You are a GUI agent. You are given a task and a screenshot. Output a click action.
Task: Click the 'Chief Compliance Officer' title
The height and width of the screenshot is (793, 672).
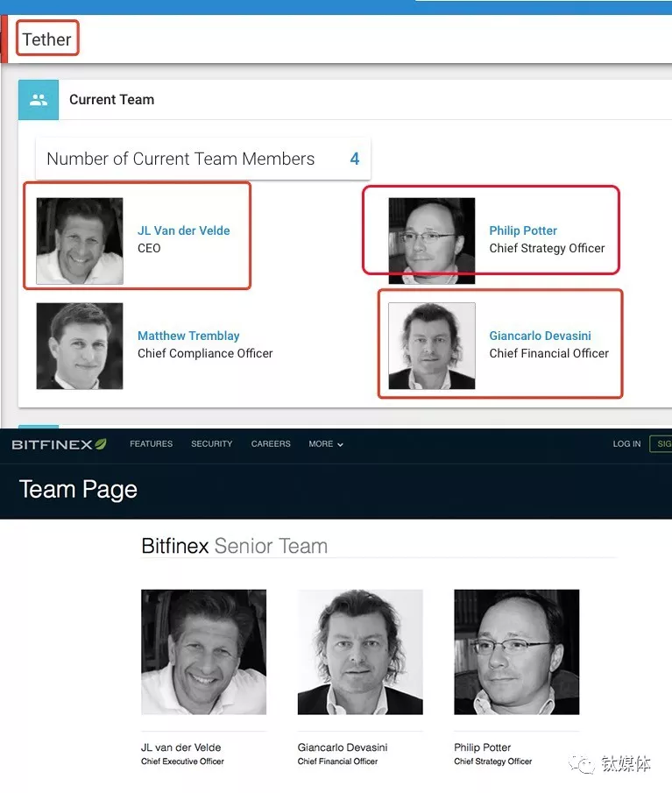[205, 353]
